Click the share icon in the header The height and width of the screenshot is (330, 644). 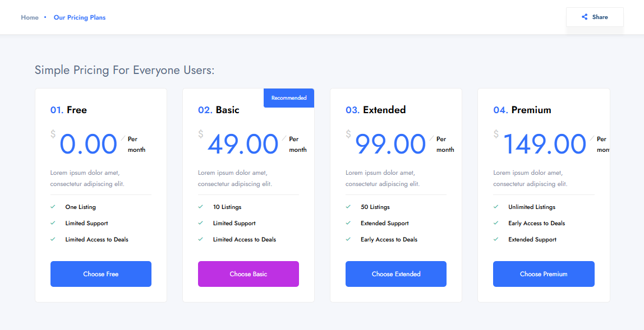click(x=585, y=17)
